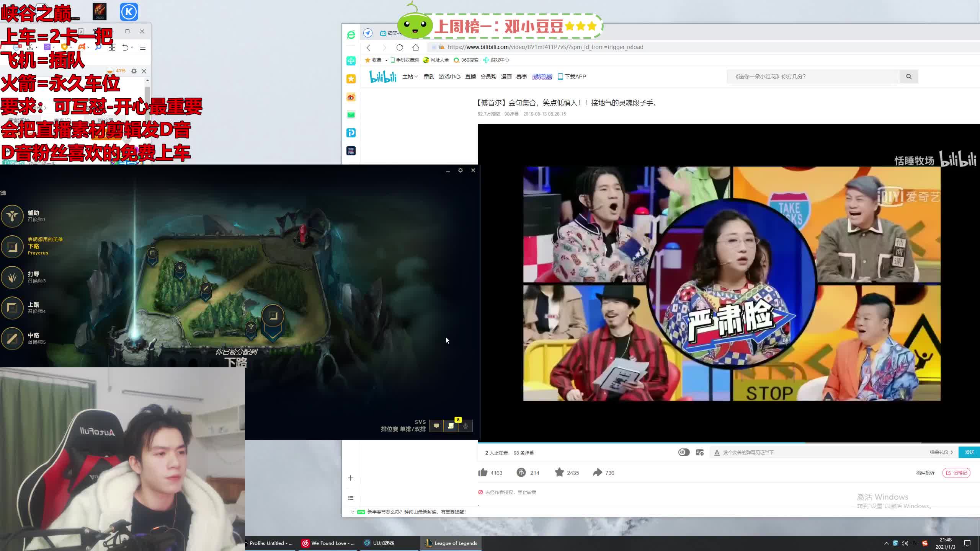
Task: Give coins with the coin icon
Action: [x=521, y=473]
